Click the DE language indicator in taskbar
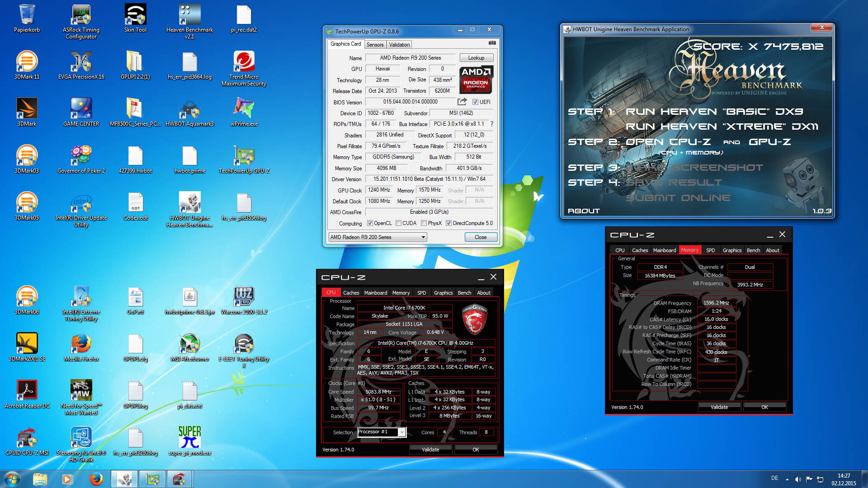 click(774, 478)
